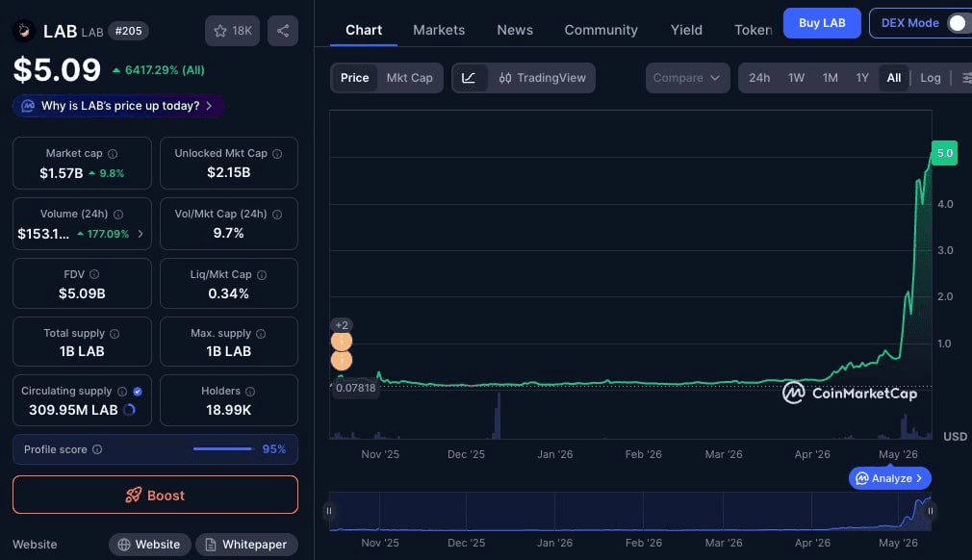Click the verified circulating supply badge
Viewport: 972px width, 560px height.
pos(138,392)
